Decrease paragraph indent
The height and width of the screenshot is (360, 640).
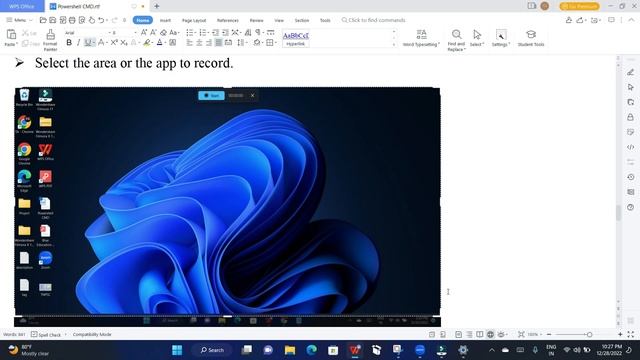point(215,32)
